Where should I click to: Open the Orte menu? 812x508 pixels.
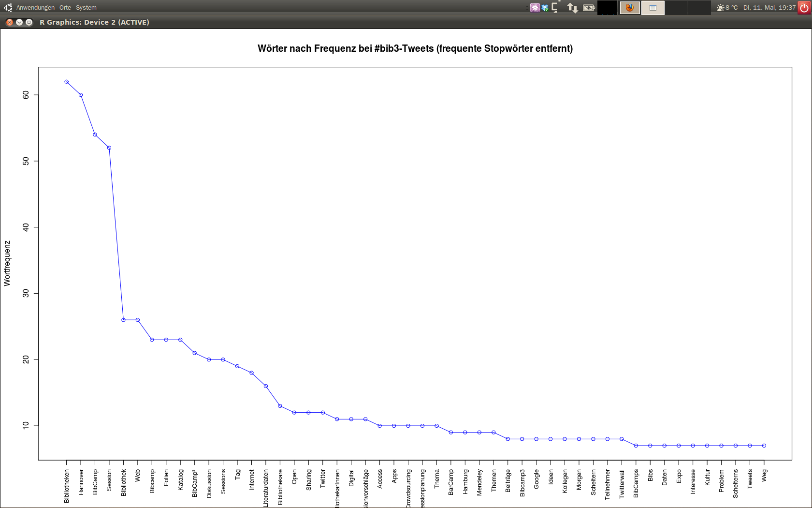[65, 8]
